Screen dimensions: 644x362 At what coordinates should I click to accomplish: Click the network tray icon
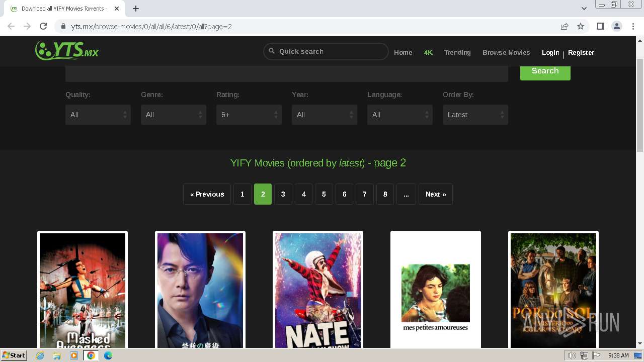(x=584, y=355)
